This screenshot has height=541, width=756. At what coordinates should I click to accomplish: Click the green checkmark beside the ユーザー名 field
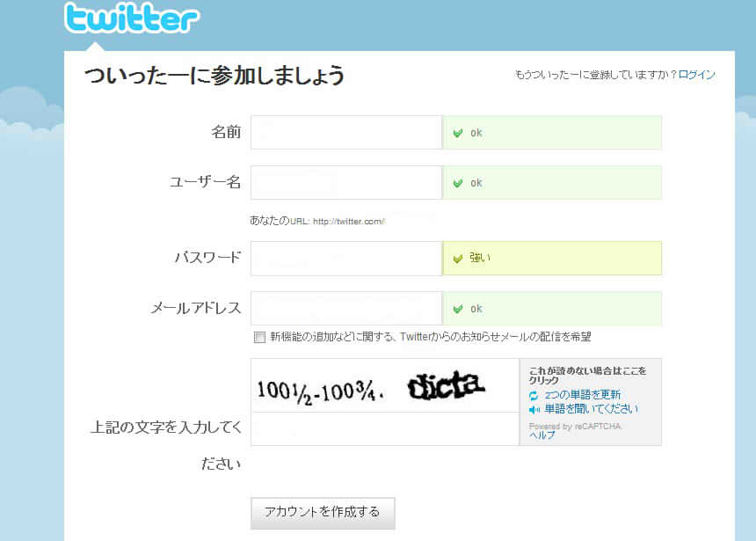tap(458, 183)
